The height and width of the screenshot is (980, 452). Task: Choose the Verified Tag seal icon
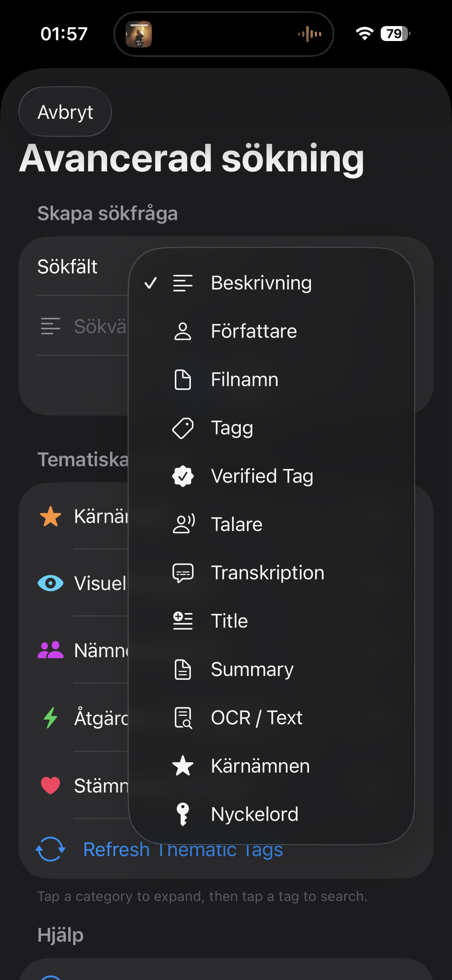pyautogui.click(x=183, y=476)
